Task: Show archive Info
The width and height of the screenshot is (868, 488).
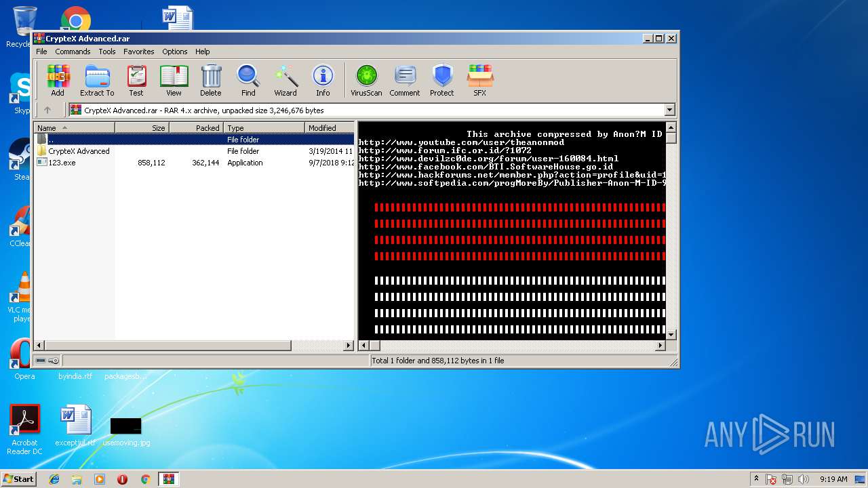Action: point(323,81)
